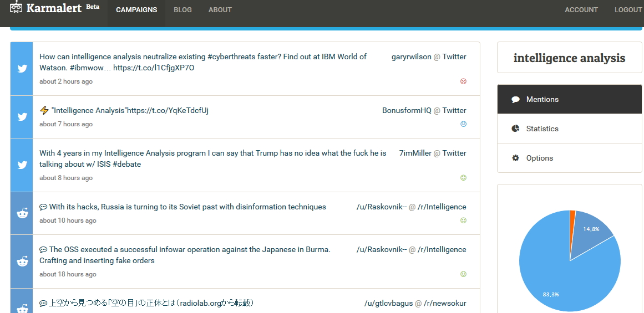Click author 7imMiller @ Twitter
Viewport: 644px width, 313px height.
[x=433, y=153]
